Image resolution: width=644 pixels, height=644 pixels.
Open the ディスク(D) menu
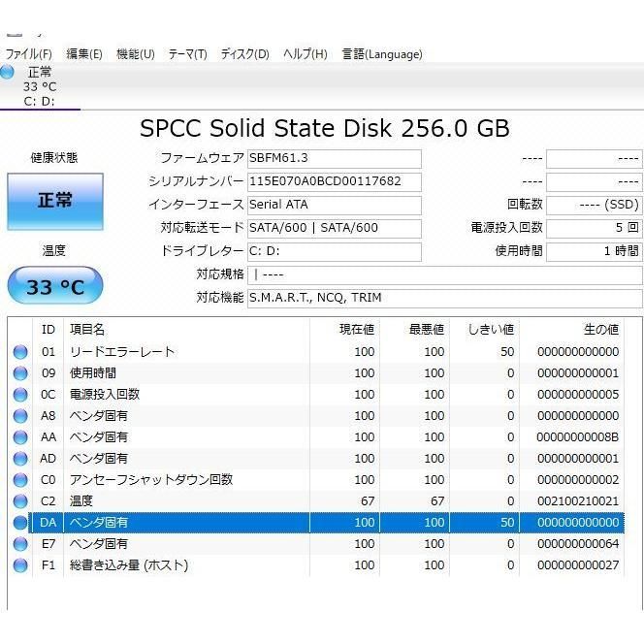[x=244, y=54]
